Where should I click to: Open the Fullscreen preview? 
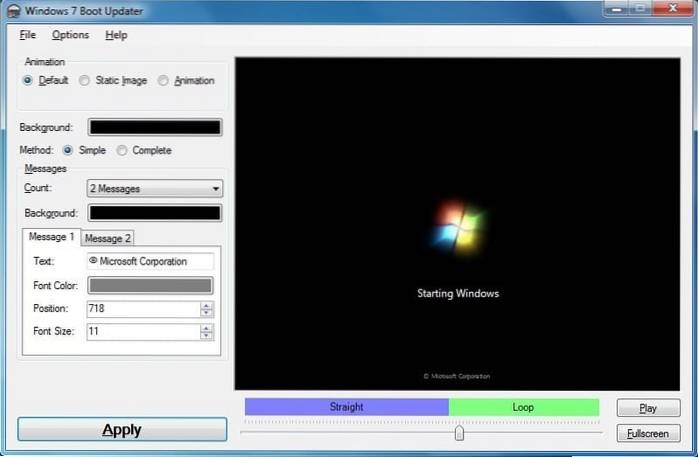[648, 434]
